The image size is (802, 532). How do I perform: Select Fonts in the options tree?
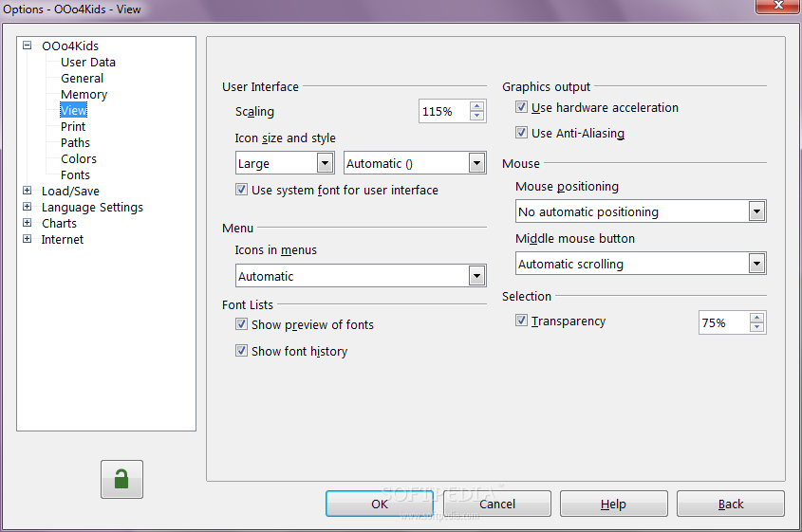click(x=75, y=174)
